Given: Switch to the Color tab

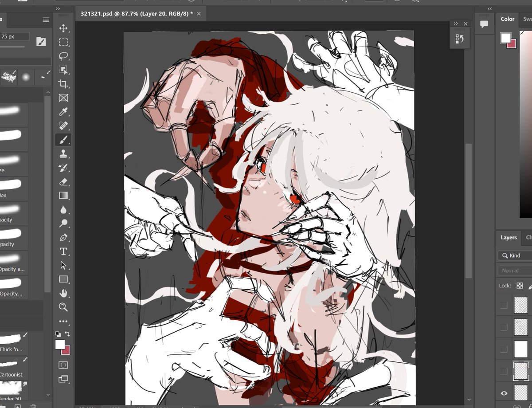Looking at the screenshot, I should (x=508, y=19).
